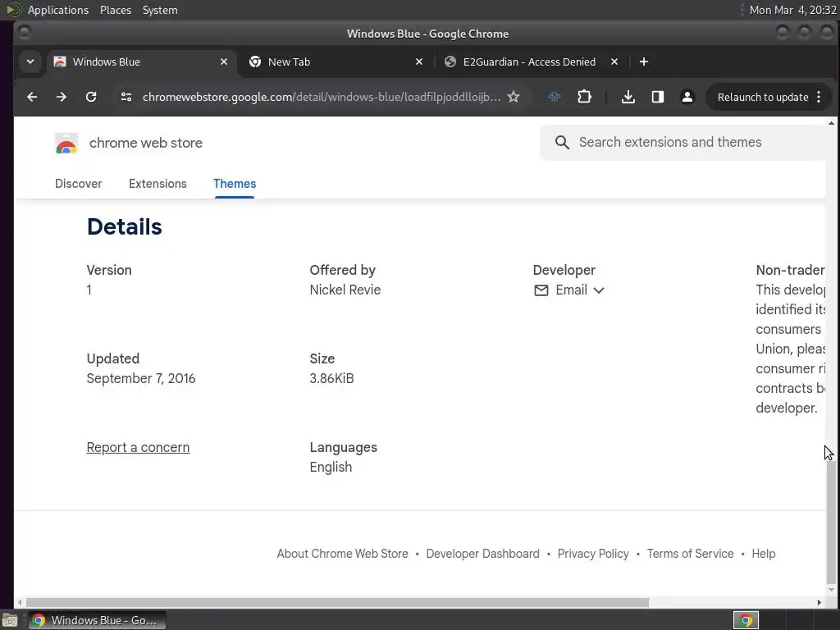Open the System menu

click(x=160, y=10)
